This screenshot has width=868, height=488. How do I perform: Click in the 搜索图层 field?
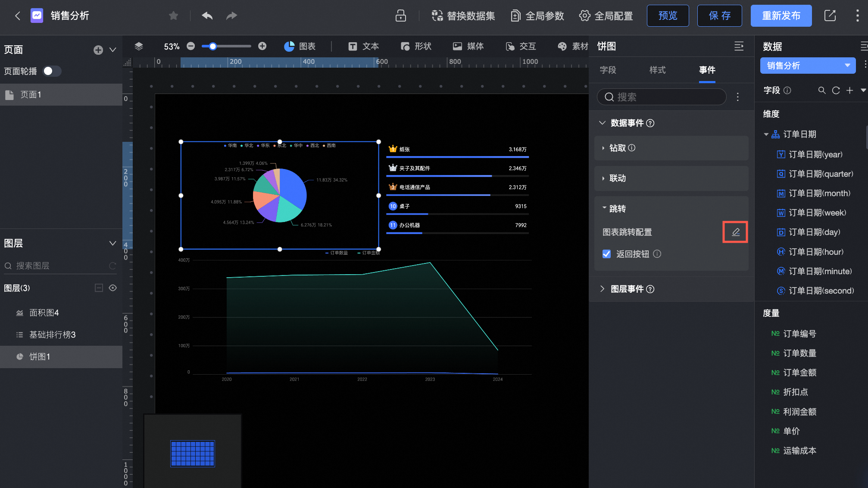pyautogui.click(x=61, y=266)
